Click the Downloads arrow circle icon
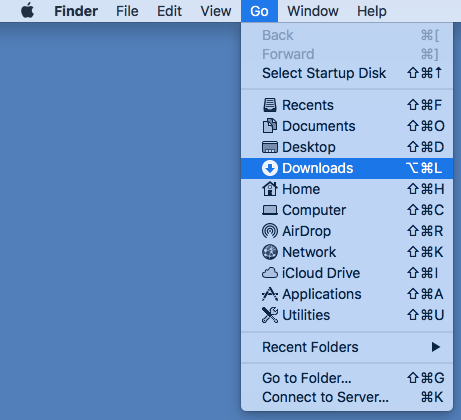The image size is (461, 420). coord(270,168)
